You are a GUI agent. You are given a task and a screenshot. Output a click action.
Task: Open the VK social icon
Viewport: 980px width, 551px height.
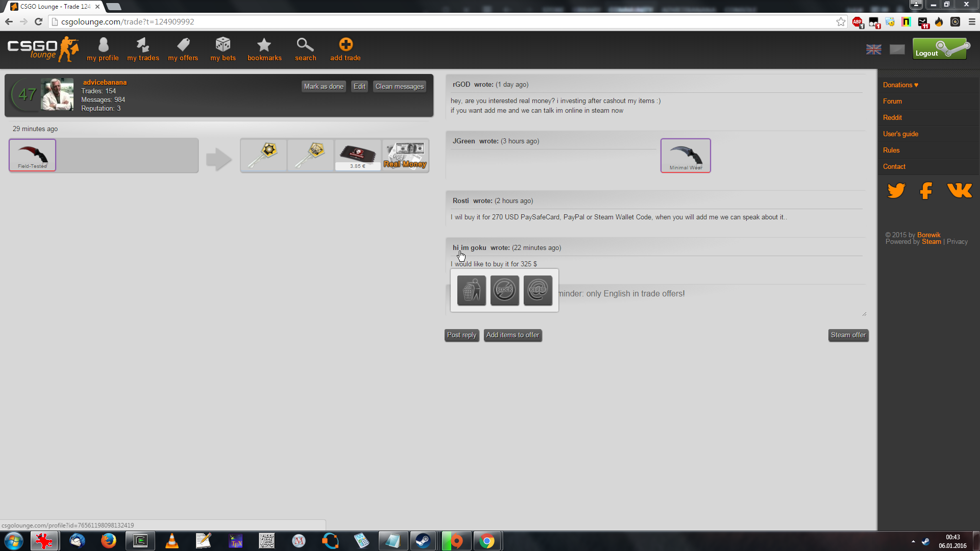(959, 190)
